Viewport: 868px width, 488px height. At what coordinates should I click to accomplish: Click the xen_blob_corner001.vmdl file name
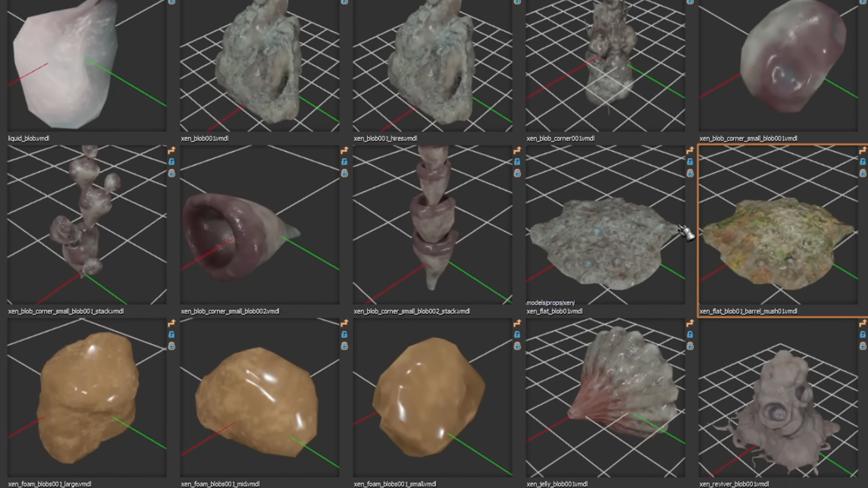[560, 138]
